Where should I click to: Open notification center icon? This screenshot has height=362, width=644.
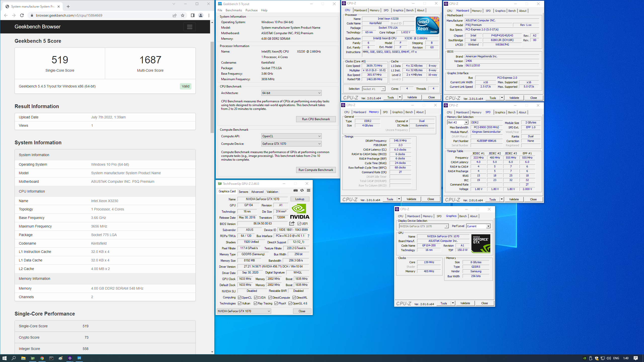click(x=635, y=358)
